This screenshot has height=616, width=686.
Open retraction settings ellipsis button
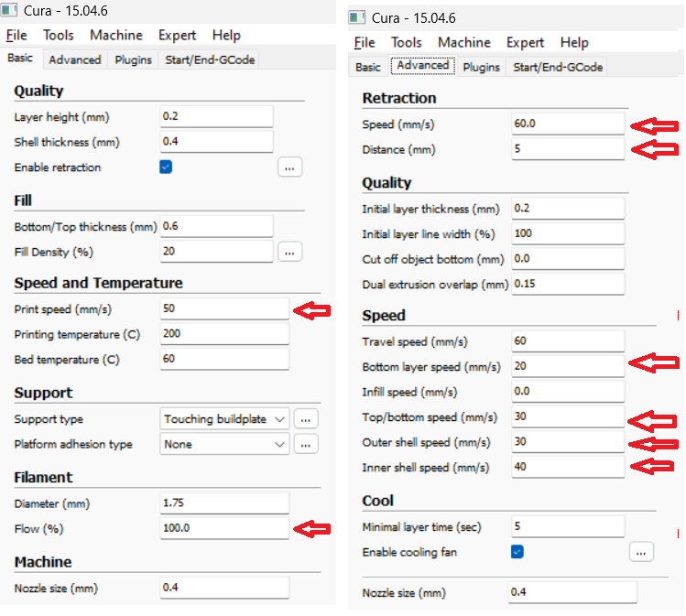pyautogui.click(x=289, y=168)
